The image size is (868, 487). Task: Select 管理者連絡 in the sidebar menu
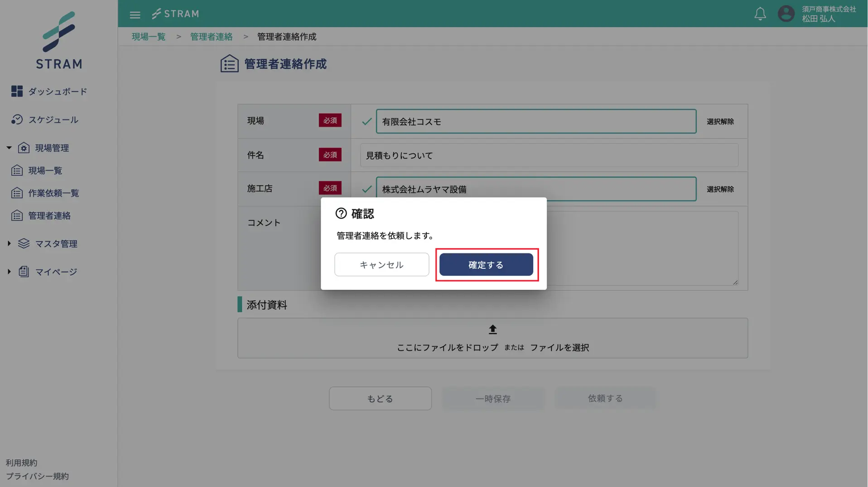click(x=49, y=215)
